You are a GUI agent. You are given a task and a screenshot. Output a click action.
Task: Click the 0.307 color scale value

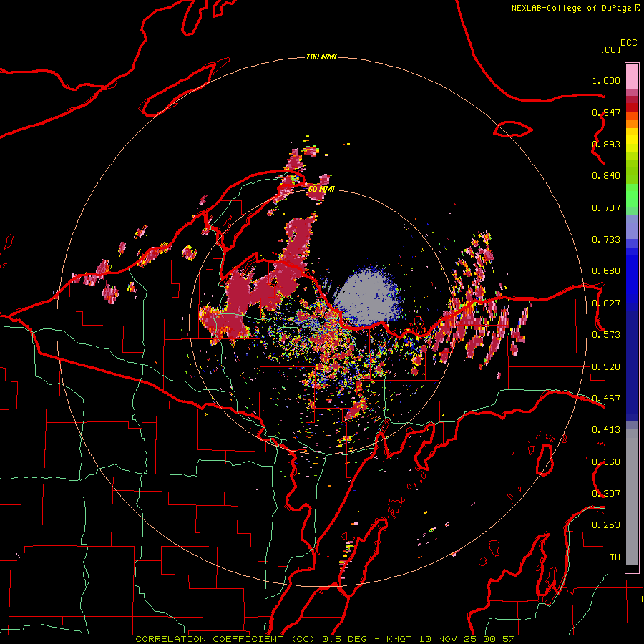pos(606,493)
